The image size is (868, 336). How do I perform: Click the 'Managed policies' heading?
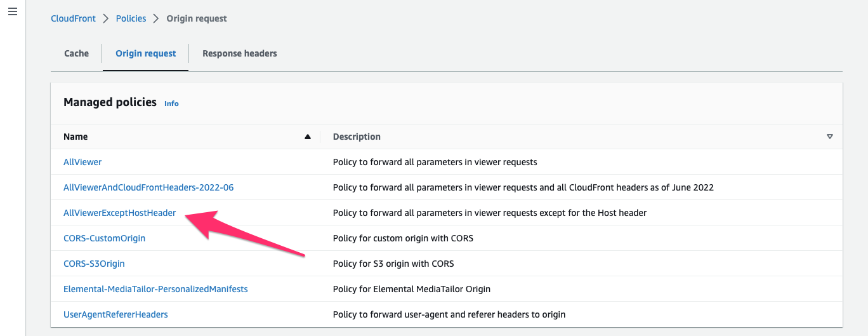coord(110,102)
